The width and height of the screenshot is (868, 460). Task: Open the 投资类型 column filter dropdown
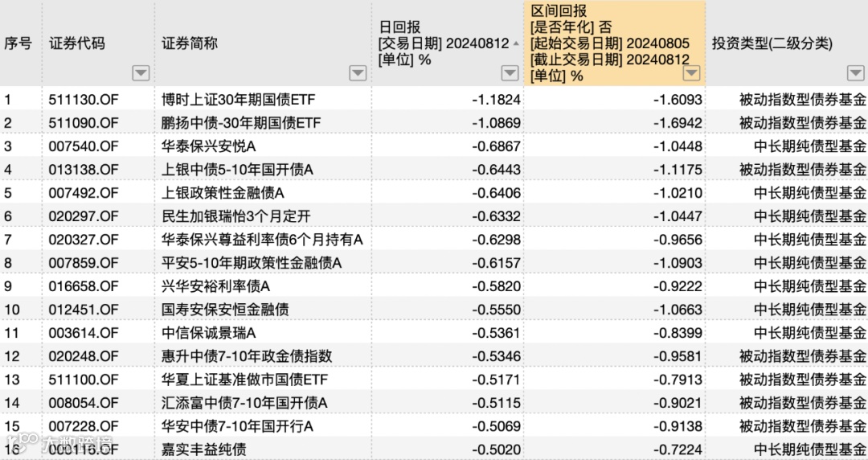pos(855,73)
